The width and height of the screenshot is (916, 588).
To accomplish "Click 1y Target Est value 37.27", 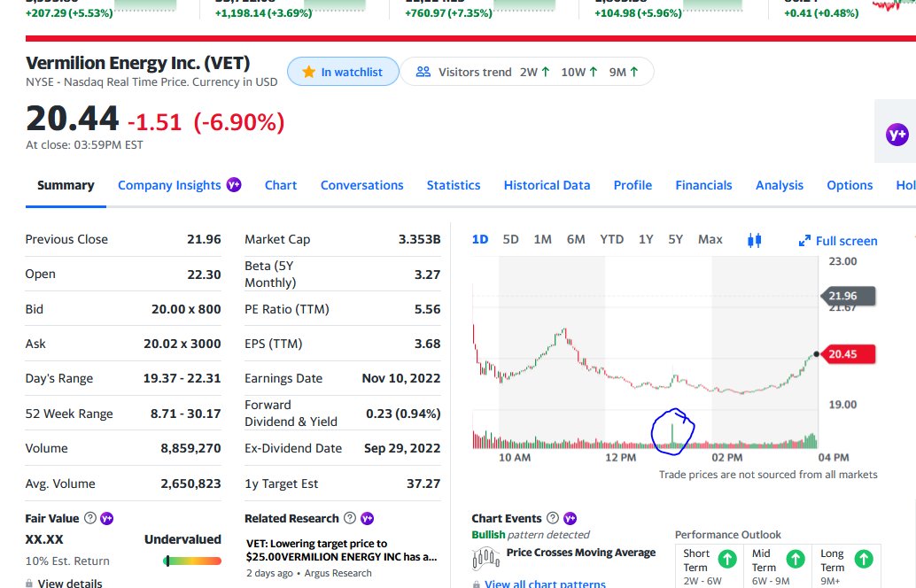I will click(x=423, y=484).
